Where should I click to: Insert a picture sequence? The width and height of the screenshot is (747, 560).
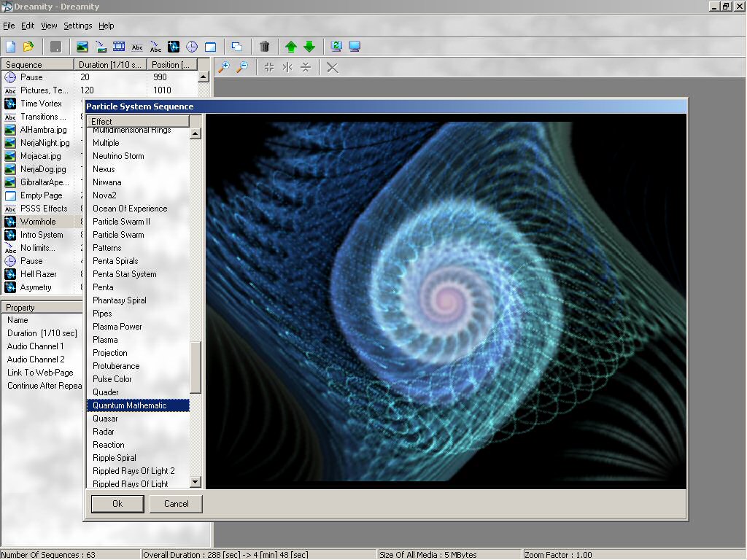coord(82,46)
